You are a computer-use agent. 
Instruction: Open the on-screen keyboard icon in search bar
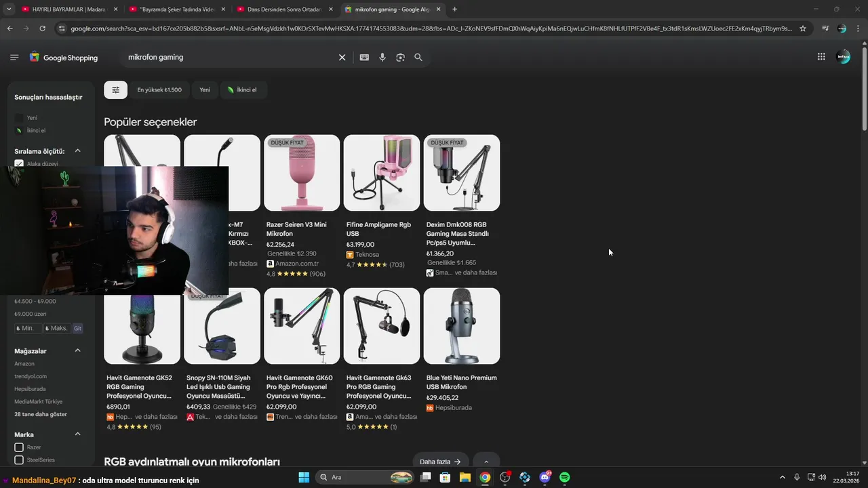[364, 58]
